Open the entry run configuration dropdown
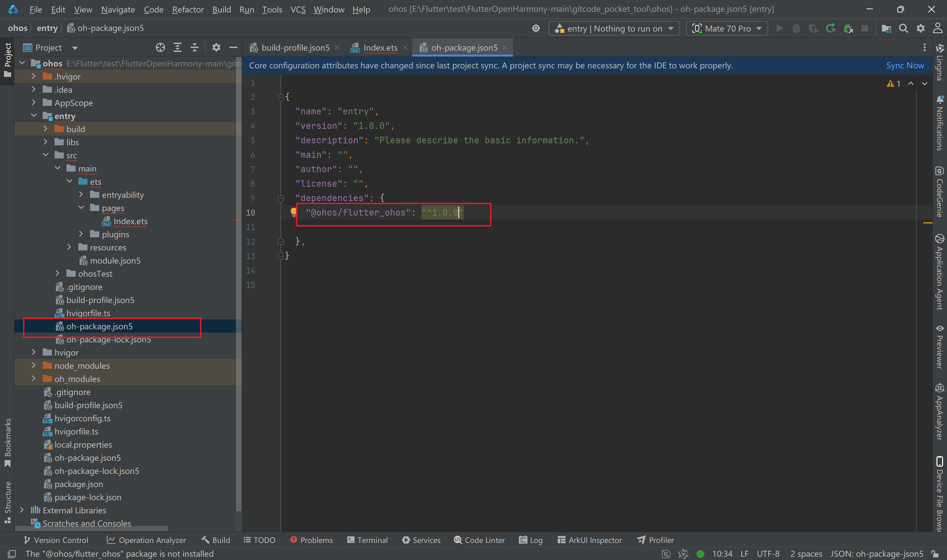The width and height of the screenshot is (947, 560). pos(614,29)
